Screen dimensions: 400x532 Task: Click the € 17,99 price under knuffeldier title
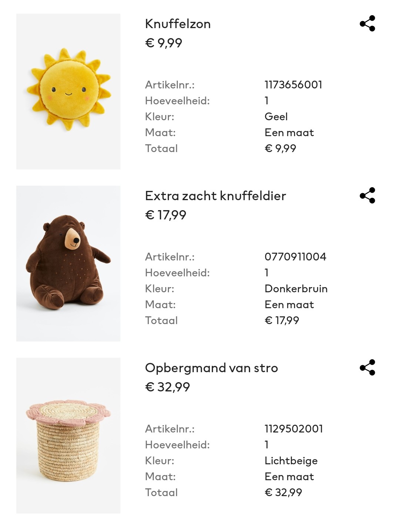click(x=166, y=215)
